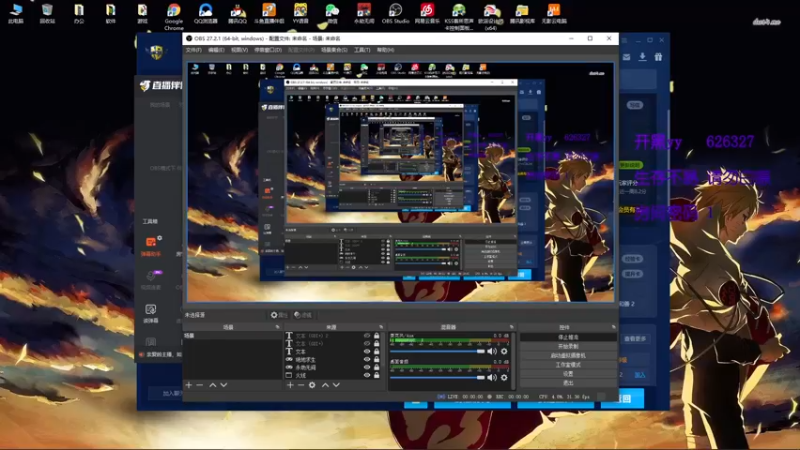Viewport: 800px width, 450px height.
Task: Move source up in Sources panel
Action: (x=325, y=385)
